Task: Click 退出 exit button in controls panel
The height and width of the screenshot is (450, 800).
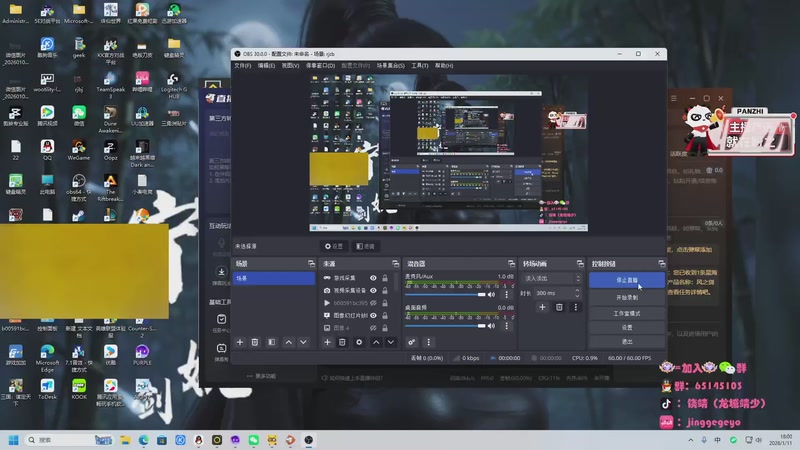Action: point(627,342)
